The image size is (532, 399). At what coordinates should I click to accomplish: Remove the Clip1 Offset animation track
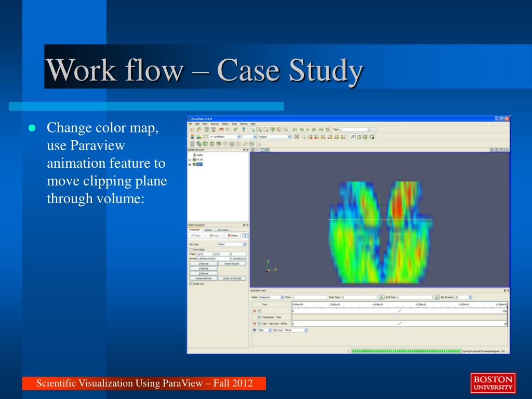(255, 324)
